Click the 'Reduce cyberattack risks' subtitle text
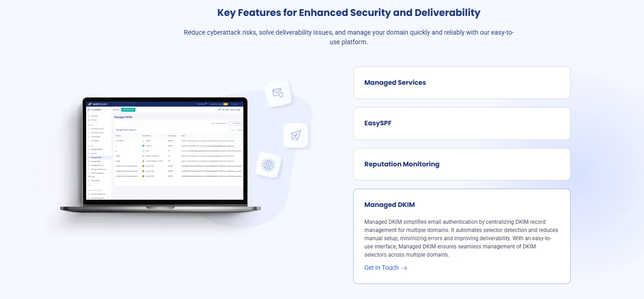644x299 pixels. pos(349,37)
